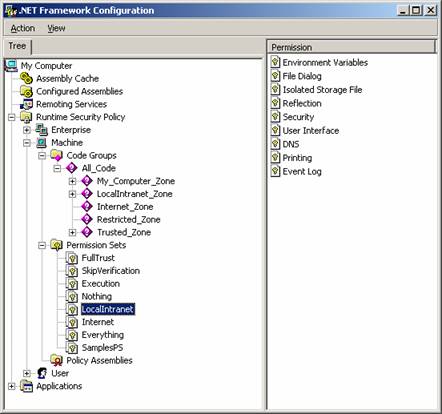442x414 pixels.
Task: Click the Runtime Security Policy icon
Action: (26, 117)
